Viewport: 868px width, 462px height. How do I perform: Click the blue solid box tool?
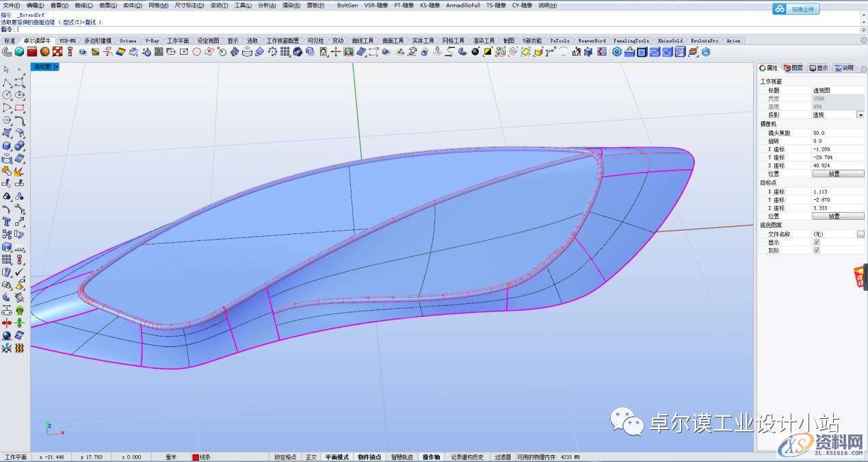[7, 145]
